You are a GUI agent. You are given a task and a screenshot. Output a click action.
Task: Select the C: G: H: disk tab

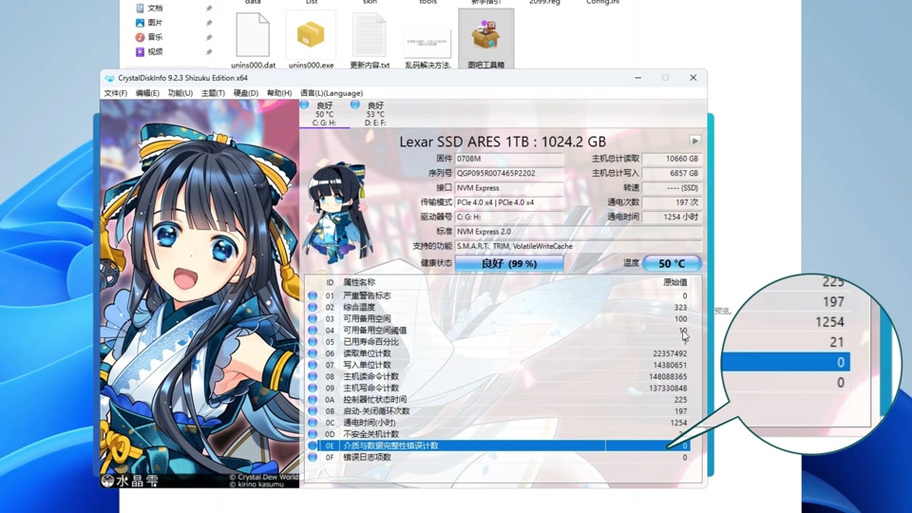coord(325,114)
